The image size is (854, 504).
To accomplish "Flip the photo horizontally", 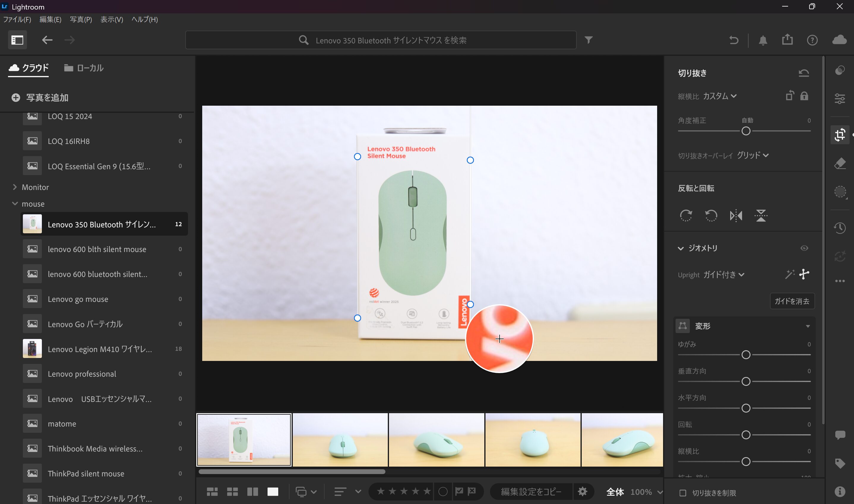I will (x=736, y=216).
